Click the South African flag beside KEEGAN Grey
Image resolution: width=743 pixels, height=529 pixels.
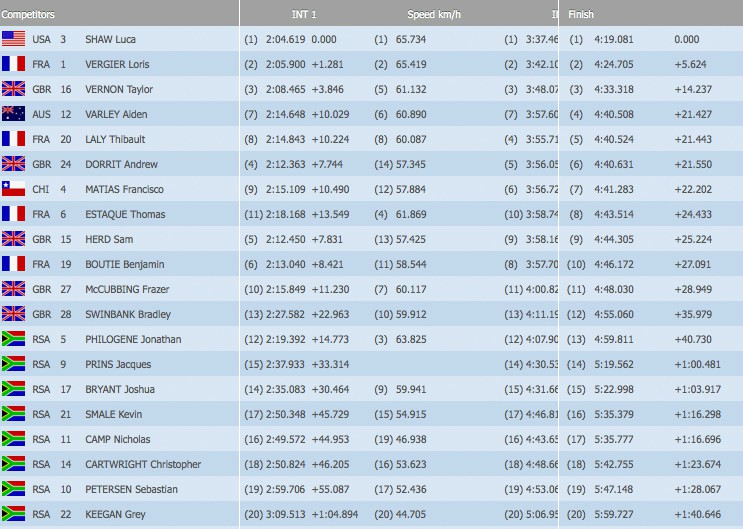(14, 514)
